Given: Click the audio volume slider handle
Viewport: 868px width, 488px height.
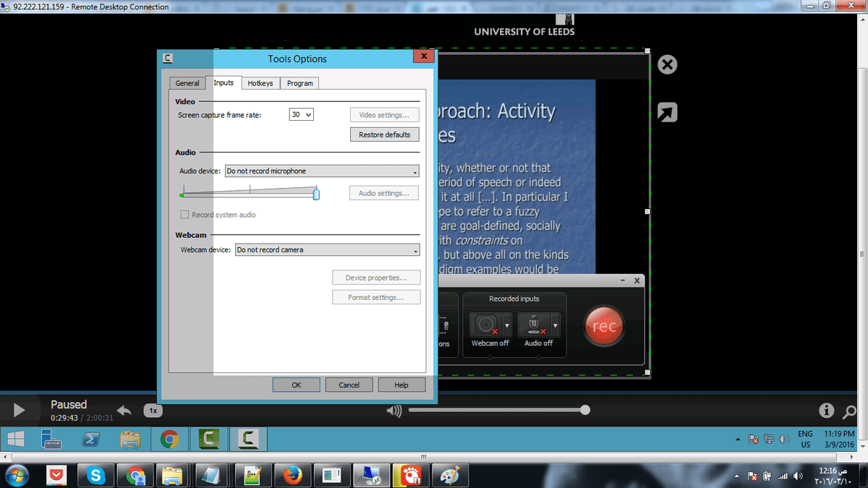Looking at the screenshot, I should (316, 194).
